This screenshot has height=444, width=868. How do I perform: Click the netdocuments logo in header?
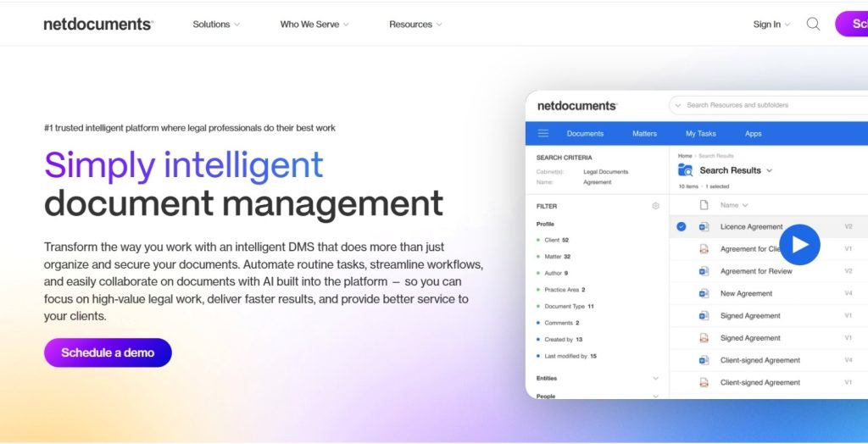pos(98,25)
